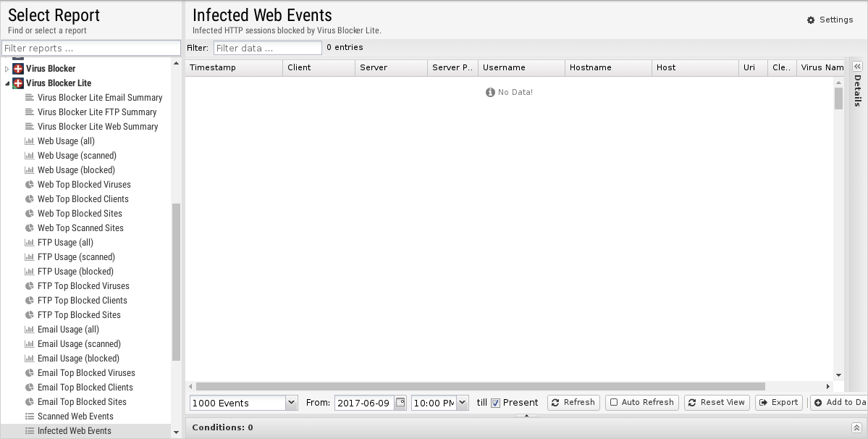Open Email Usage (scanned) report

pos(79,344)
